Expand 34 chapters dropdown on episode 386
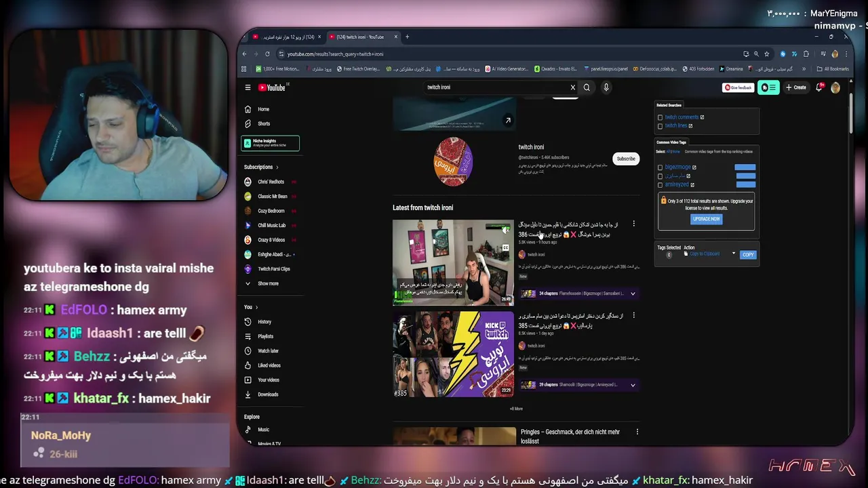This screenshot has width=868, height=488. coord(633,294)
